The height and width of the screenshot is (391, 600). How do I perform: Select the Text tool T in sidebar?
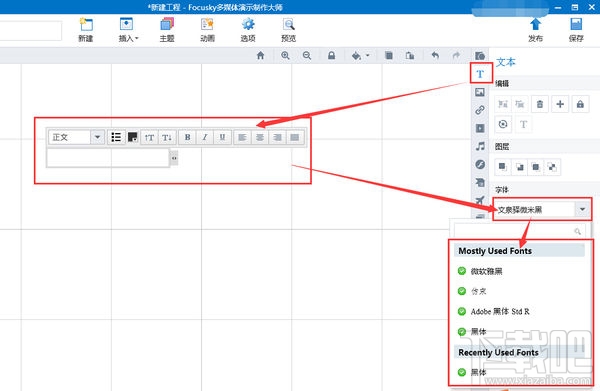tap(480, 74)
